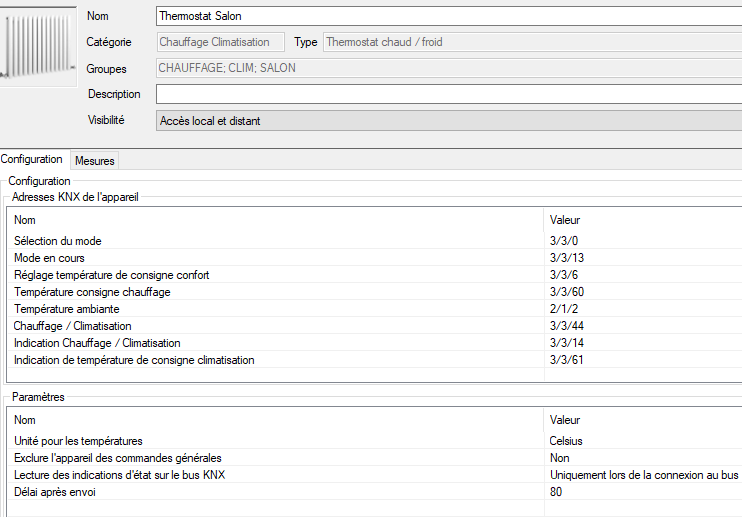This screenshot has height=517, width=742.
Task: Click the 3/3/44 Chauffage / Climatisation value
Action: pyautogui.click(x=566, y=326)
